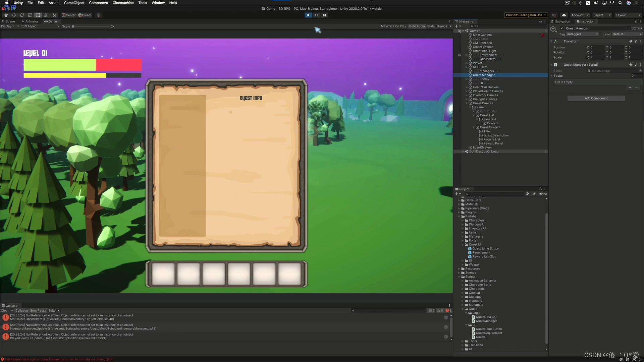Click the Add Component button

tap(596, 98)
